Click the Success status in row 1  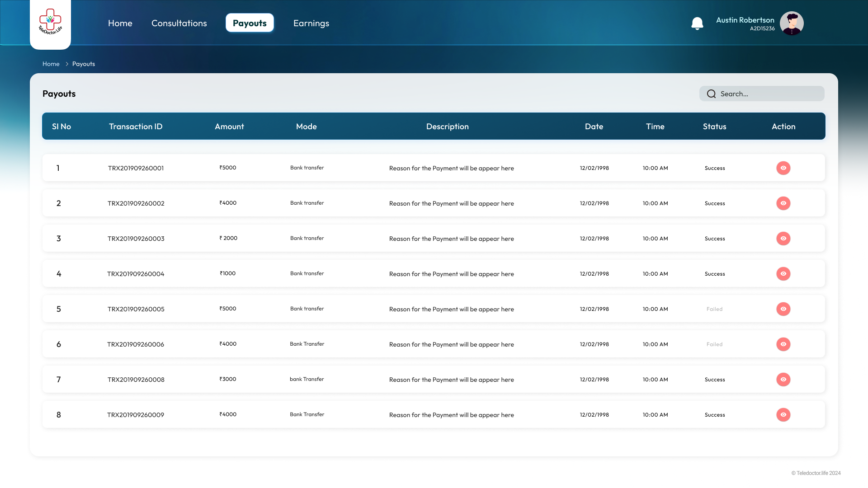pyautogui.click(x=715, y=168)
